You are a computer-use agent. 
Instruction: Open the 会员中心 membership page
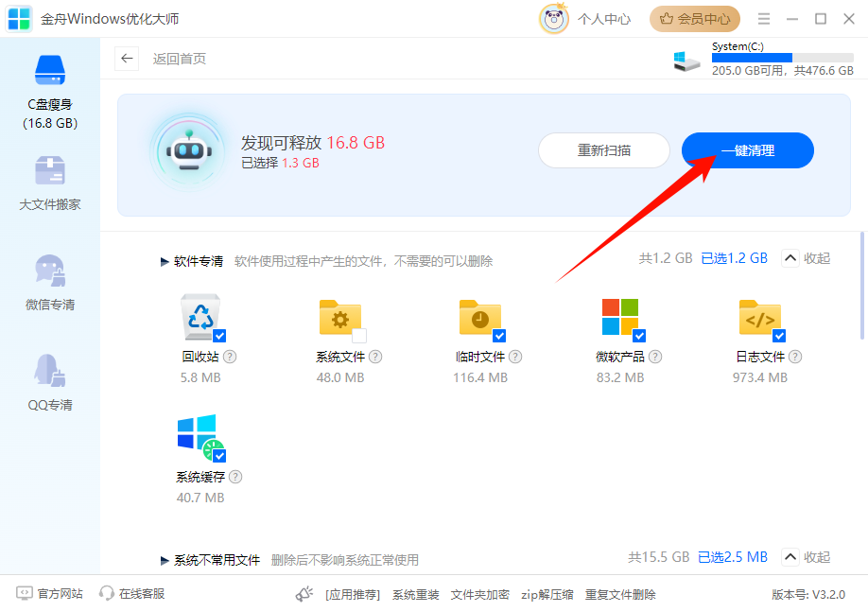[x=695, y=18]
